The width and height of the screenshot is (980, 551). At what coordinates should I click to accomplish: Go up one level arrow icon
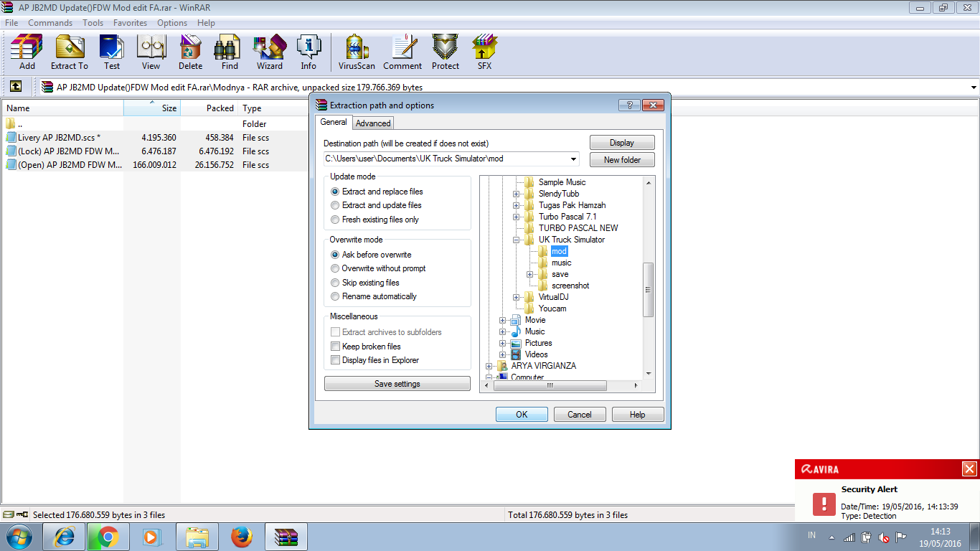pos(16,87)
